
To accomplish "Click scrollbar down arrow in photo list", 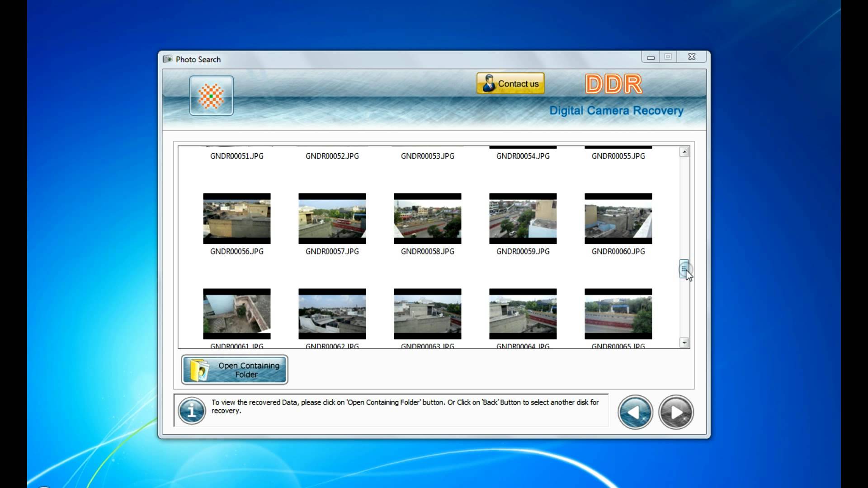I will (684, 343).
